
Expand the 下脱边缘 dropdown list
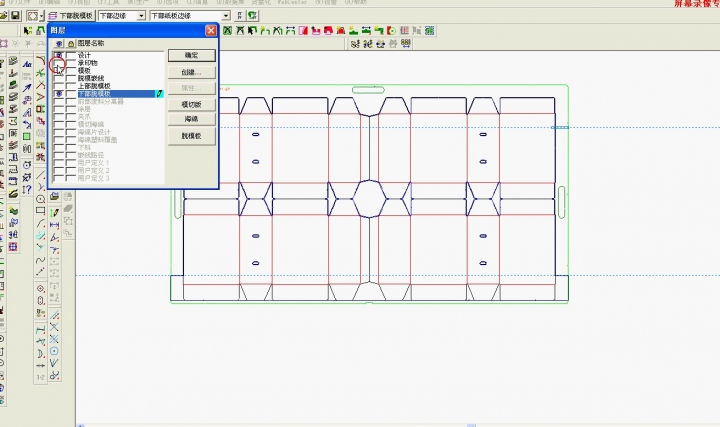[x=141, y=16]
